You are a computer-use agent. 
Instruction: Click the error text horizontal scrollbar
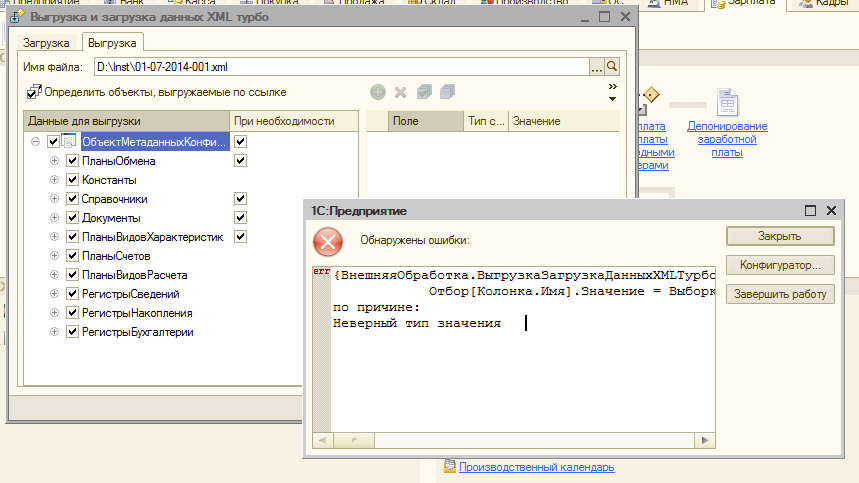(515, 439)
